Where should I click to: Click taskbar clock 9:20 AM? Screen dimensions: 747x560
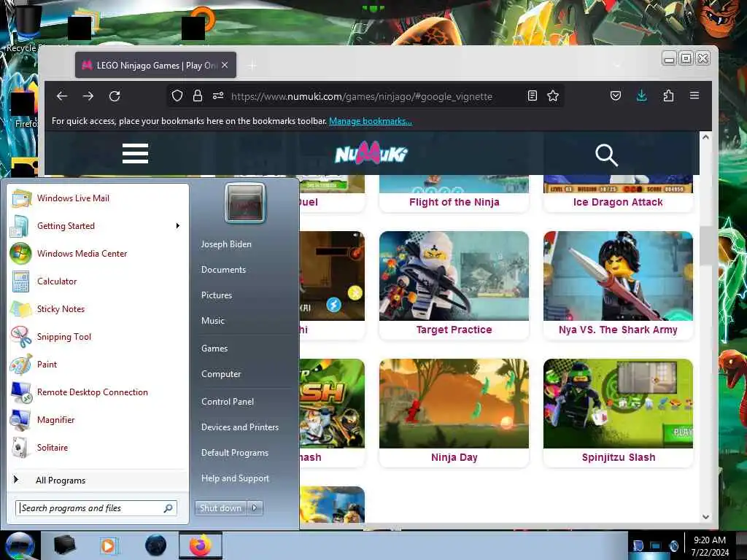pos(710,540)
